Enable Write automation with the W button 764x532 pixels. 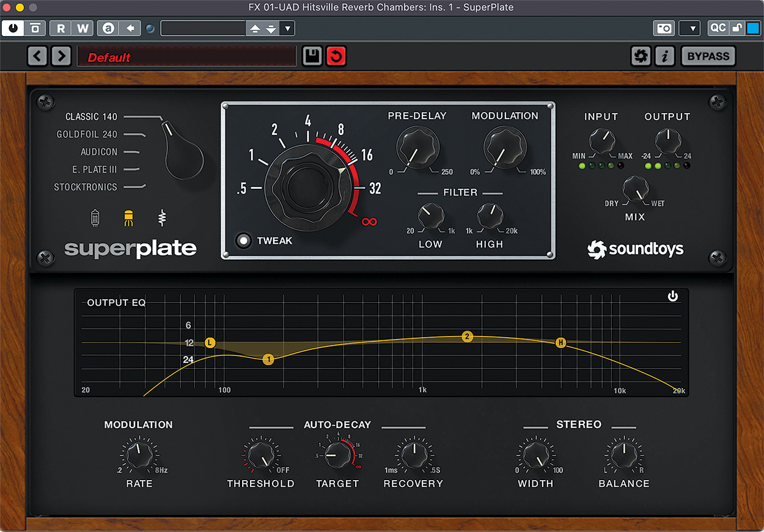pyautogui.click(x=82, y=28)
